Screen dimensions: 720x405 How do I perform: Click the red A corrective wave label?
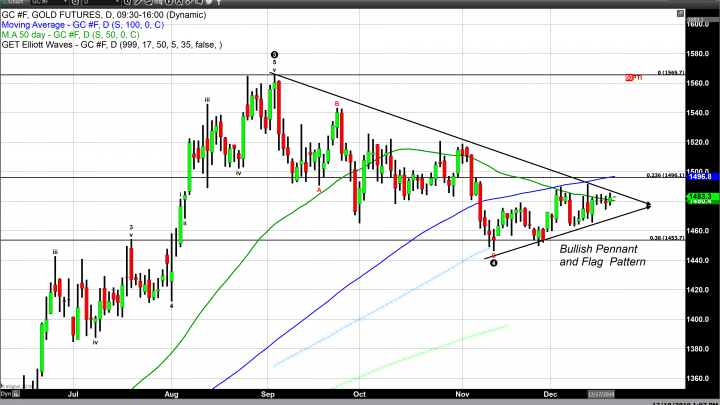pyautogui.click(x=319, y=189)
